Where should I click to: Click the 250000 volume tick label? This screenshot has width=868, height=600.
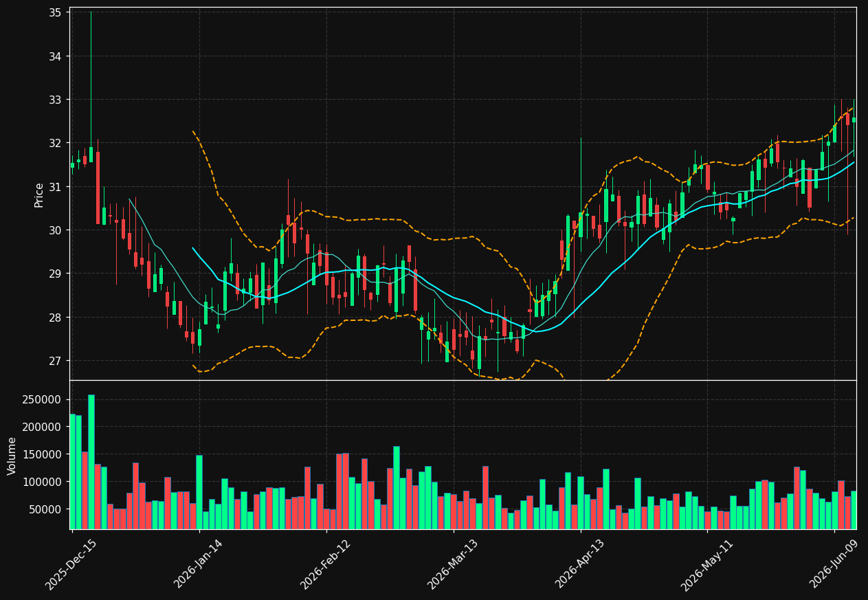tap(43, 400)
